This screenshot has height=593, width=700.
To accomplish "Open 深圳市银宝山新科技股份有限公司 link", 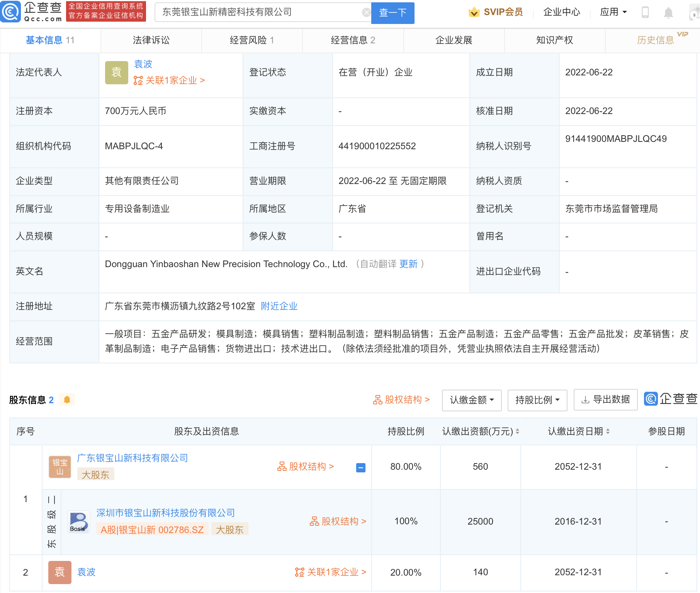I will (x=166, y=513).
